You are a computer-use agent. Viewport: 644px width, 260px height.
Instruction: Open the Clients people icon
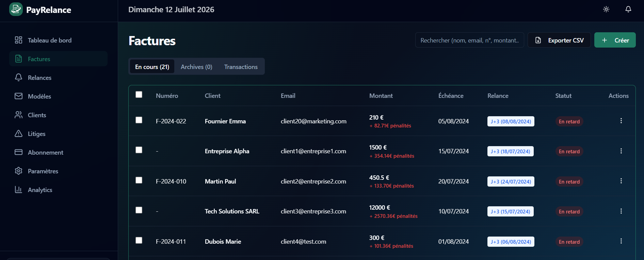pos(18,115)
